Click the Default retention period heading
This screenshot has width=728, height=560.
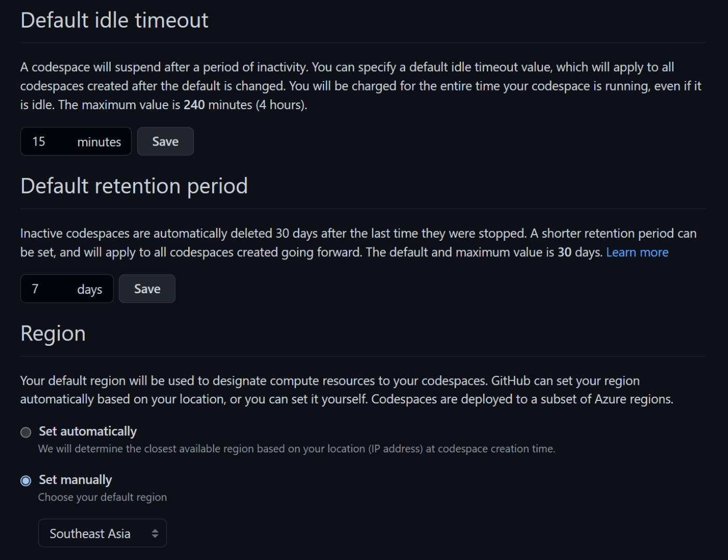134,186
